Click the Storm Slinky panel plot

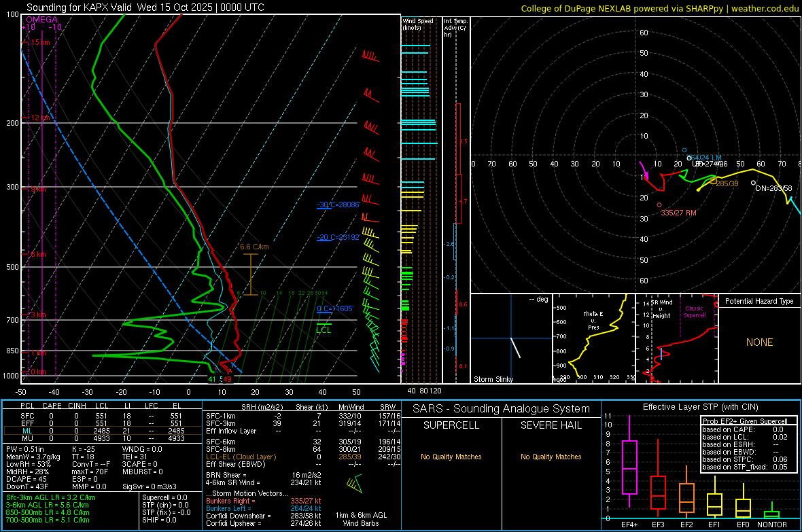511,338
